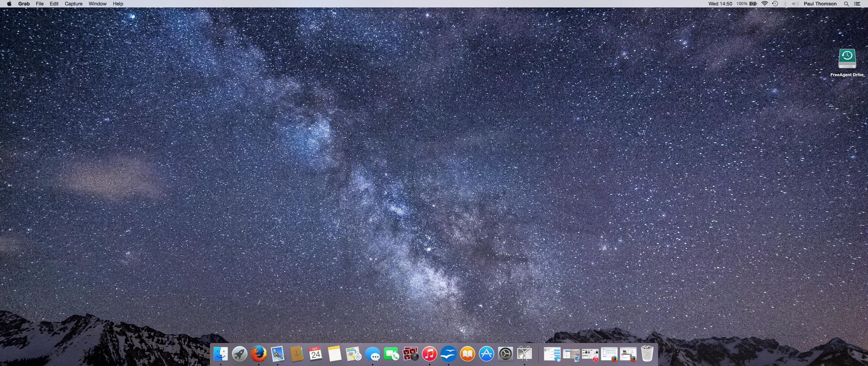The width and height of the screenshot is (868, 366).
Task: Open System Preferences gear icon
Action: tap(505, 354)
